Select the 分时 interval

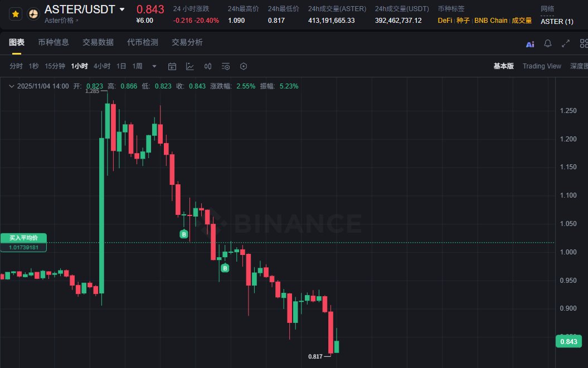click(x=16, y=66)
